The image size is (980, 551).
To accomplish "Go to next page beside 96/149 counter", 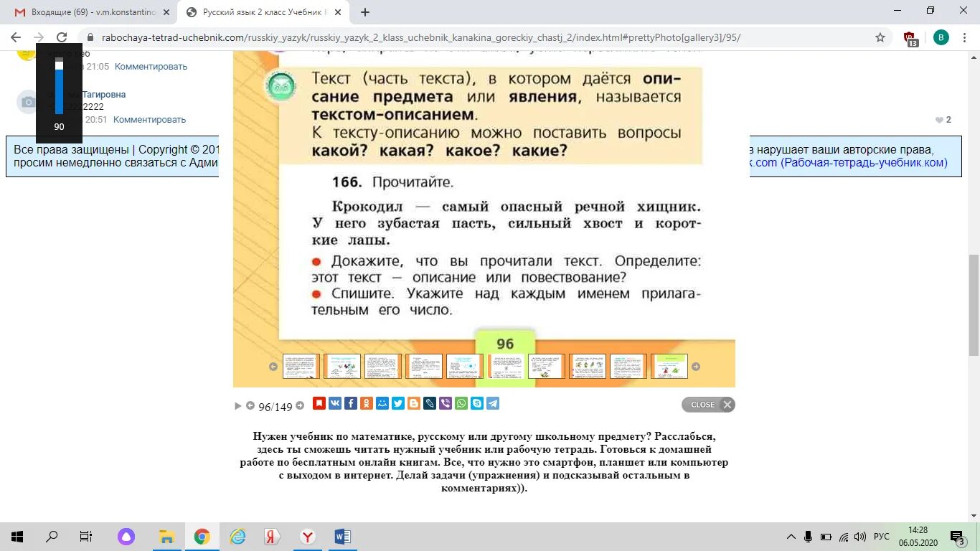I will click(300, 405).
